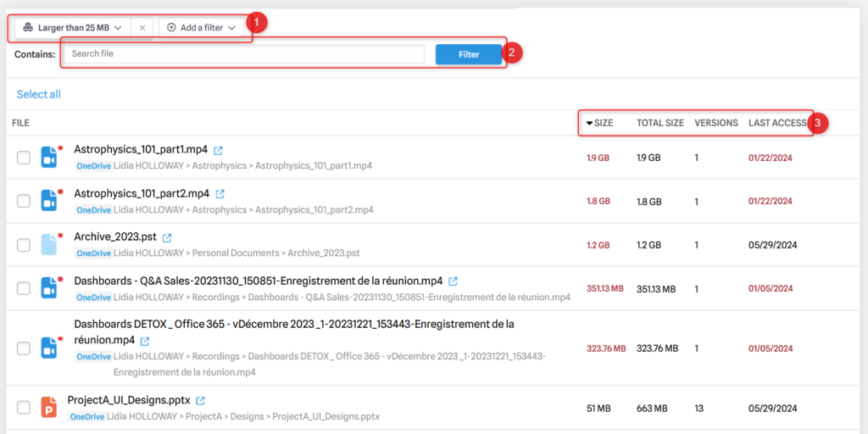
Task: Click the PowerPoint icon for ProjectA_UI_Designs.pptx
Action: [x=49, y=408]
